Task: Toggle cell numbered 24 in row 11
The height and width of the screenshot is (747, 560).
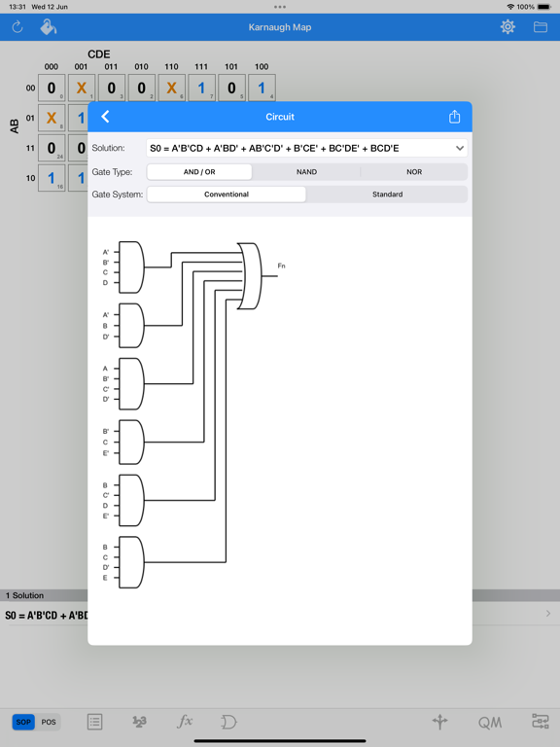Action: (52, 148)
